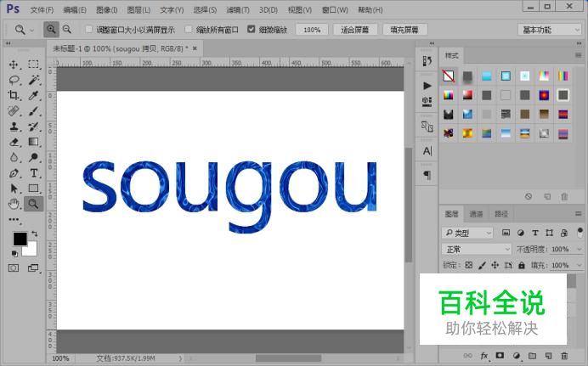The image size is (588, 366).
Task: Open the fill 100% dropdown
Action: pyautogui.click(x=579, y=265)
